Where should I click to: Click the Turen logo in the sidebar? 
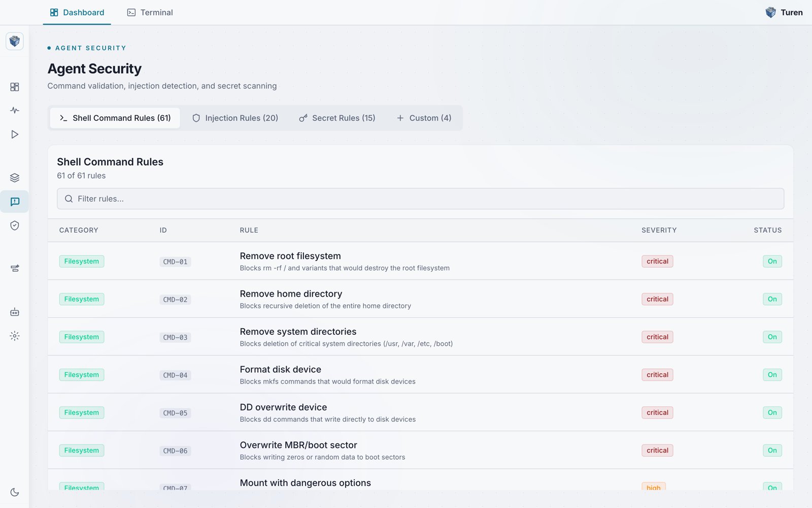click(15, 41)
